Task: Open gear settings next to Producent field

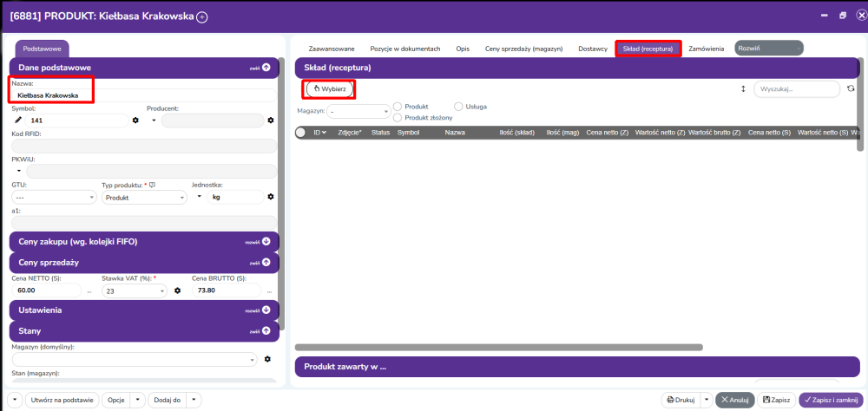Action: 271,121
